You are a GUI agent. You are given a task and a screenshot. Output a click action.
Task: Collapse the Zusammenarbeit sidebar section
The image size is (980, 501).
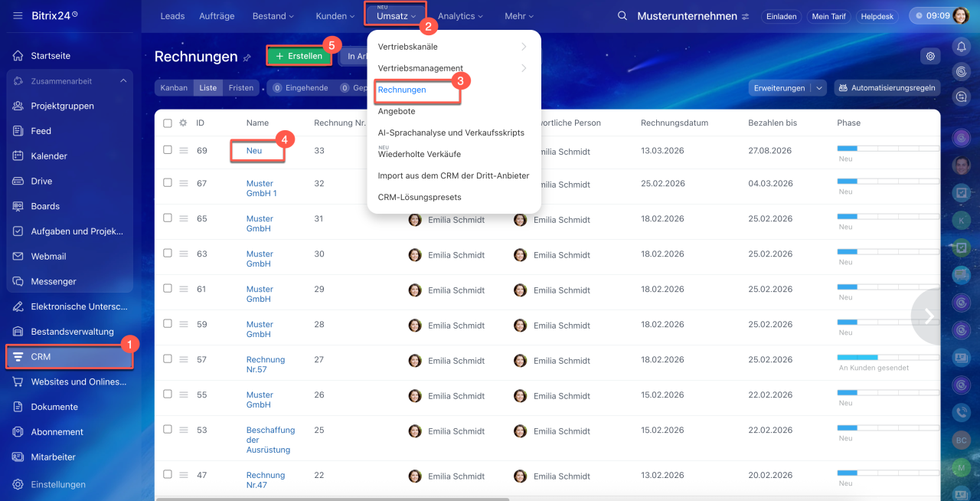[x=123, y=81]
